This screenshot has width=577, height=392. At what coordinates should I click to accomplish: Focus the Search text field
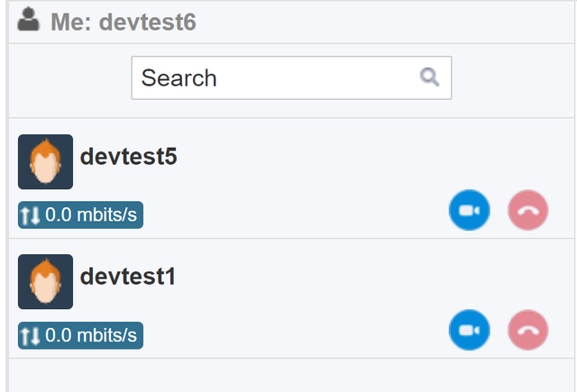(270, 77)
